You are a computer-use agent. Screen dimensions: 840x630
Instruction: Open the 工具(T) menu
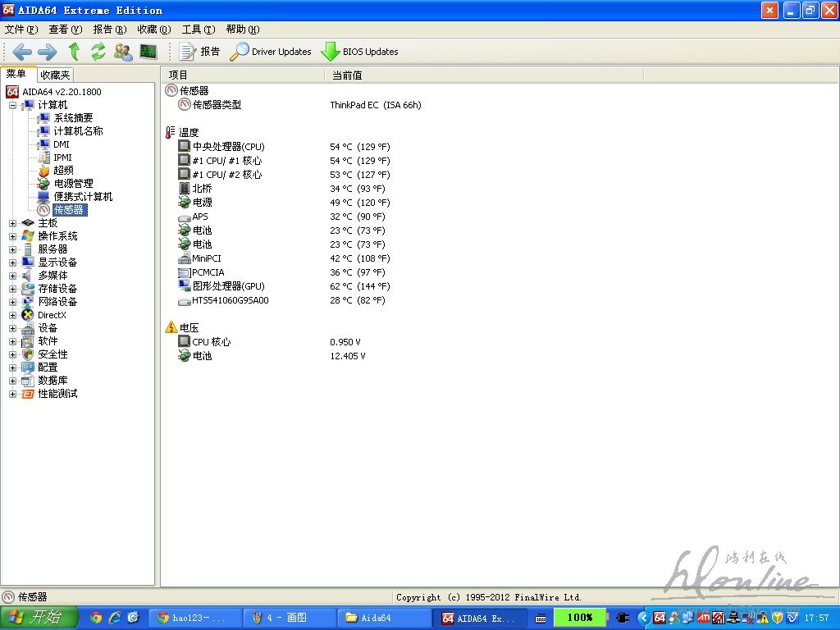tap(199, 30)
